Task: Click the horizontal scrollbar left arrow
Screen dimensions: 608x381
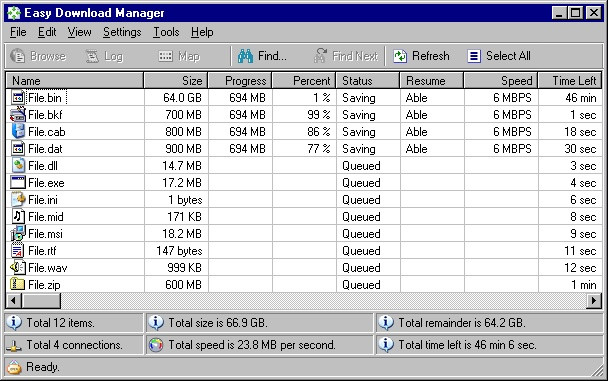Action: (x=14, y=300)
